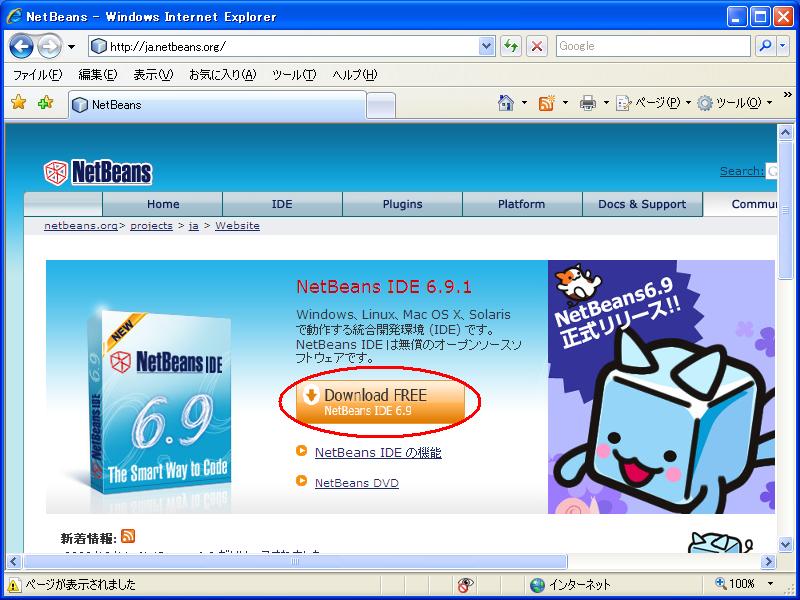The image size is (800, 600).
Task: Click the NetBeans logo
Action: [97, 172]
